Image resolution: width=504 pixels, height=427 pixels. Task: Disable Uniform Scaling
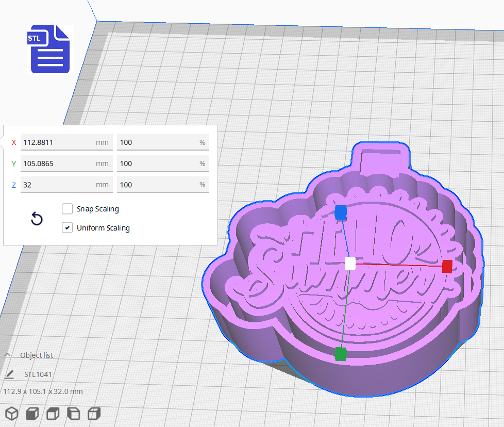(x=67, y=227)
